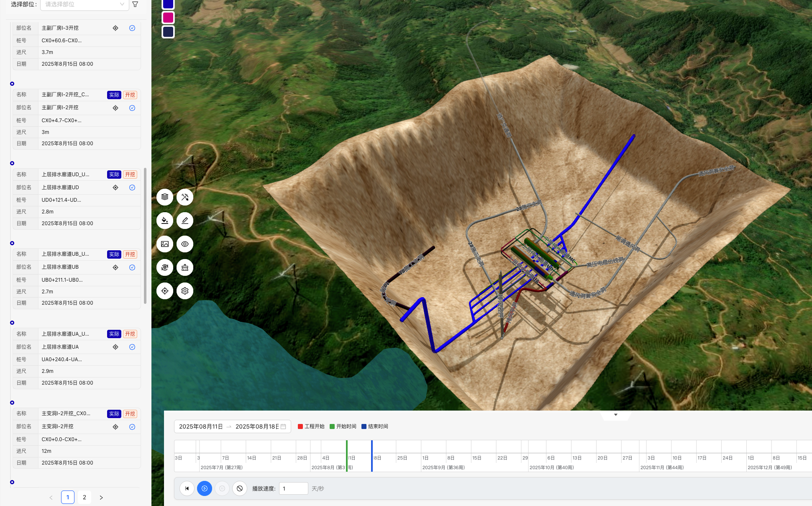Toggle check circle for 主变洞I-2开挖

(x=132, y=427)
